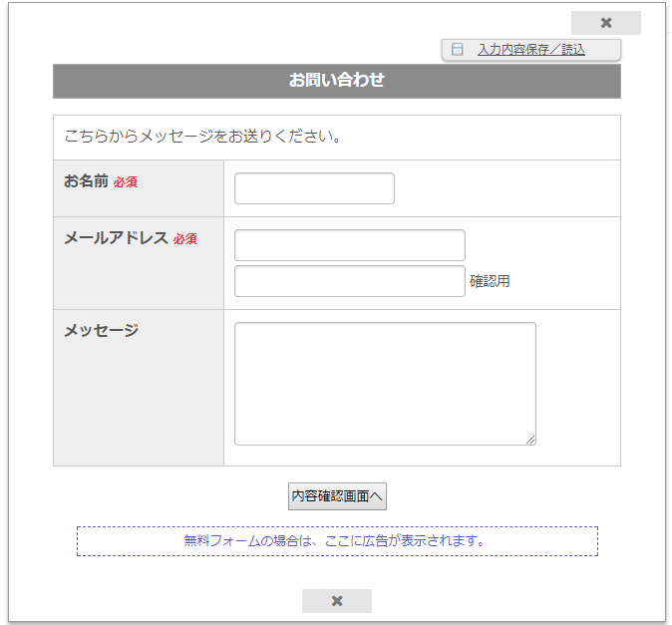672x625 pixels.
Task: Select the email confirmation (確認用) input
Action: coord(349,281)
